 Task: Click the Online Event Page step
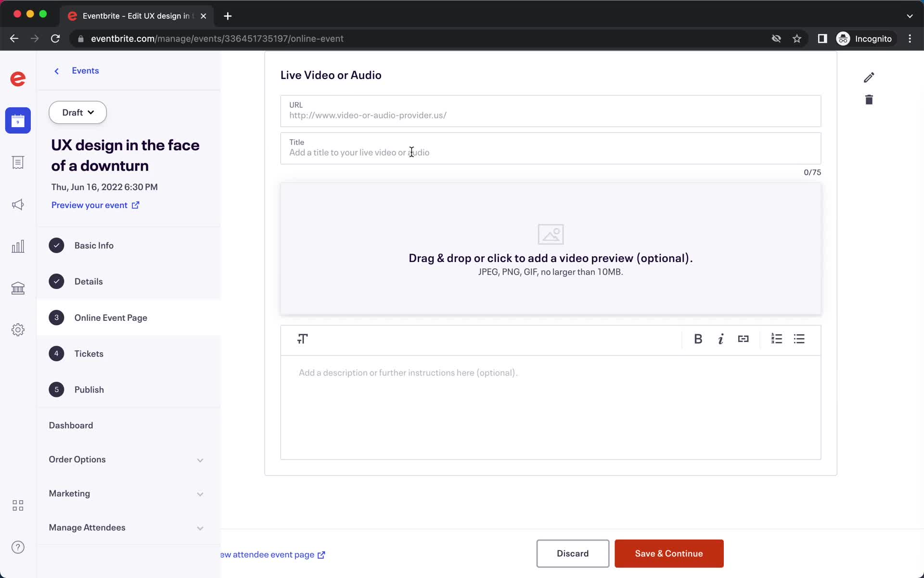[x=110, y=317]
